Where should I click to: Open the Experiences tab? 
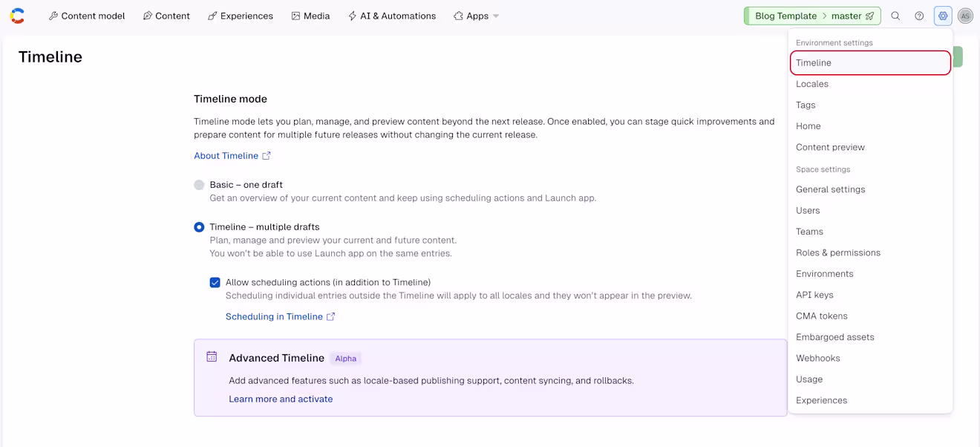coord(241,16)
